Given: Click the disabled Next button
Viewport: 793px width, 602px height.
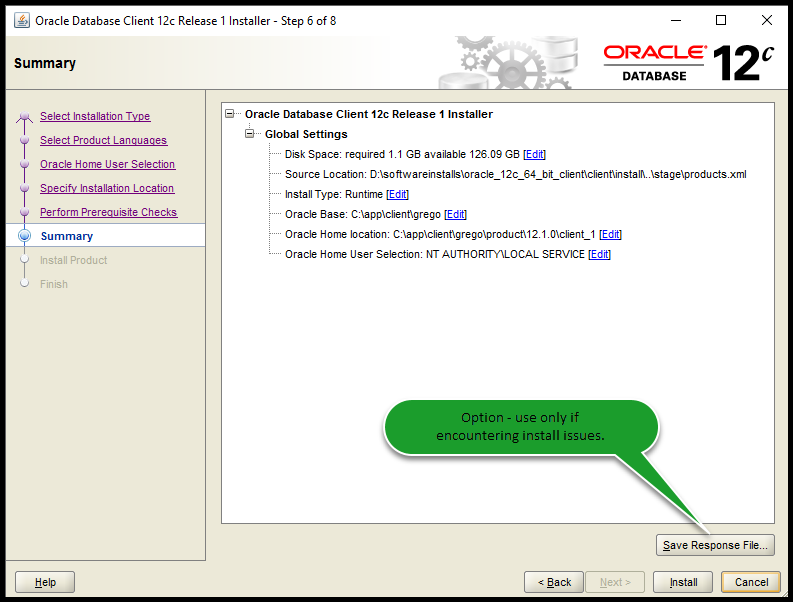Looking at the screenshot, I should tap(615, 582).
